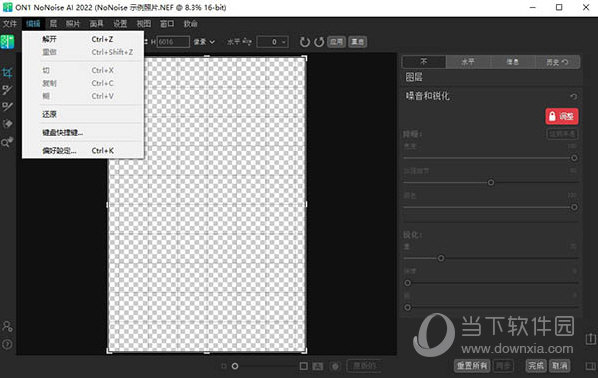598x378 pixels.
Task: Adjust the bottom-most sharpening slider handle
Action: 407,307
